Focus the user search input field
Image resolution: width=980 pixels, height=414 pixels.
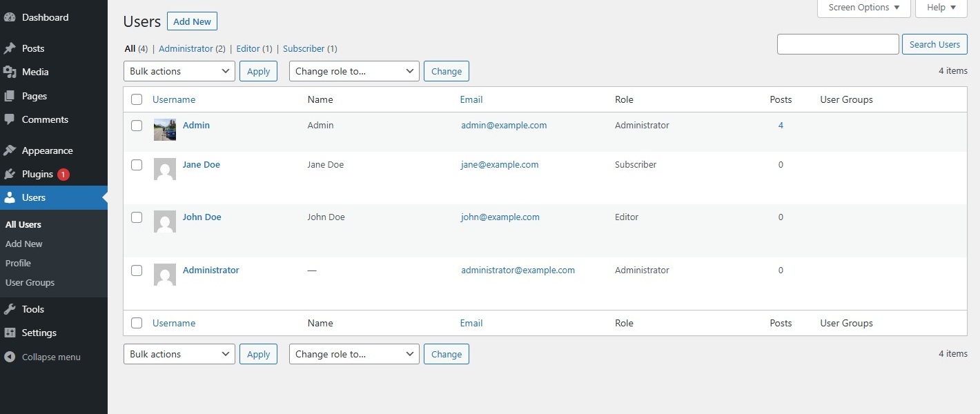coord(838,44)
